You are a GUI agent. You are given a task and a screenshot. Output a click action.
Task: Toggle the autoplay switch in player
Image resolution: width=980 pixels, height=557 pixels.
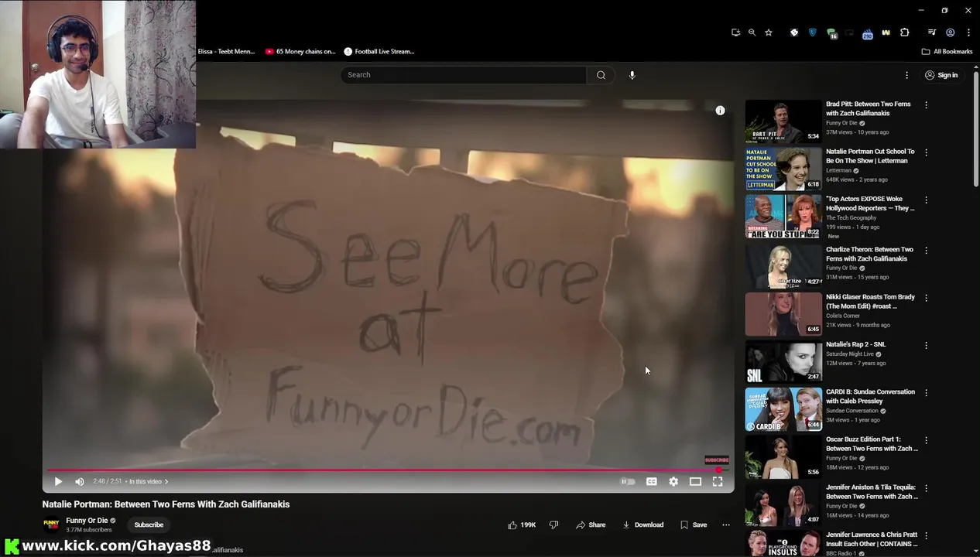pyautogui.click(x=629, y=481)
